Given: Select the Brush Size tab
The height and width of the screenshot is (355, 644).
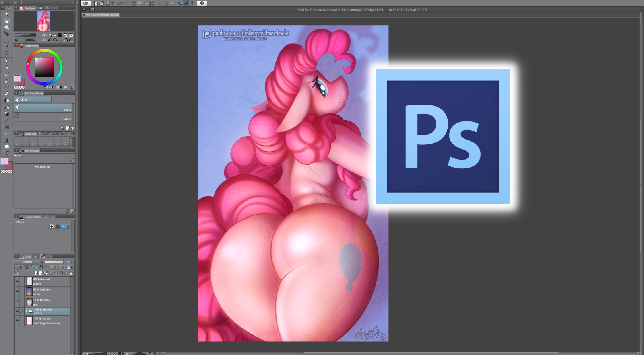Looking at the screenshot, I should coord(28,134).
